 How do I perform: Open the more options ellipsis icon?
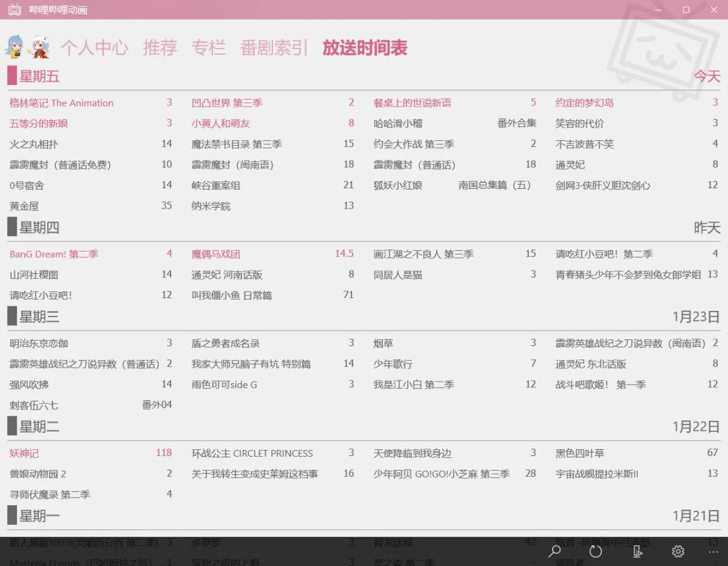pos(712,551)
